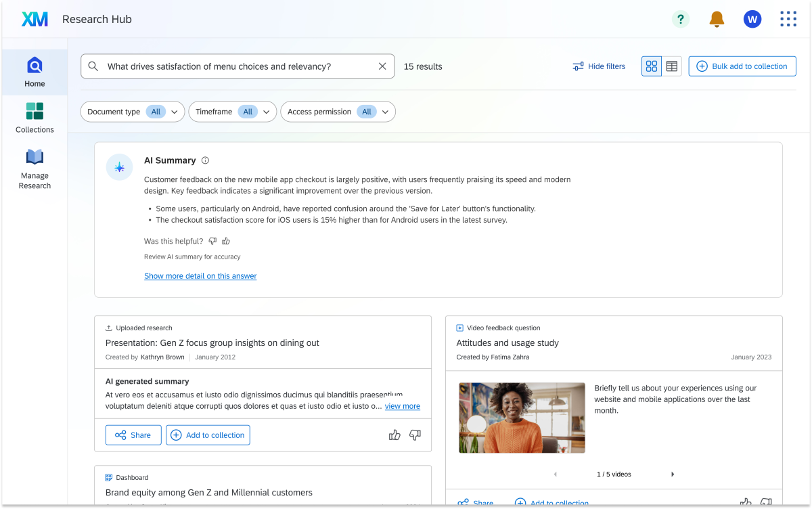Advance to the next video in carousel
The height and width of the screenshot is (509, 812).
[x=672, y=474]
